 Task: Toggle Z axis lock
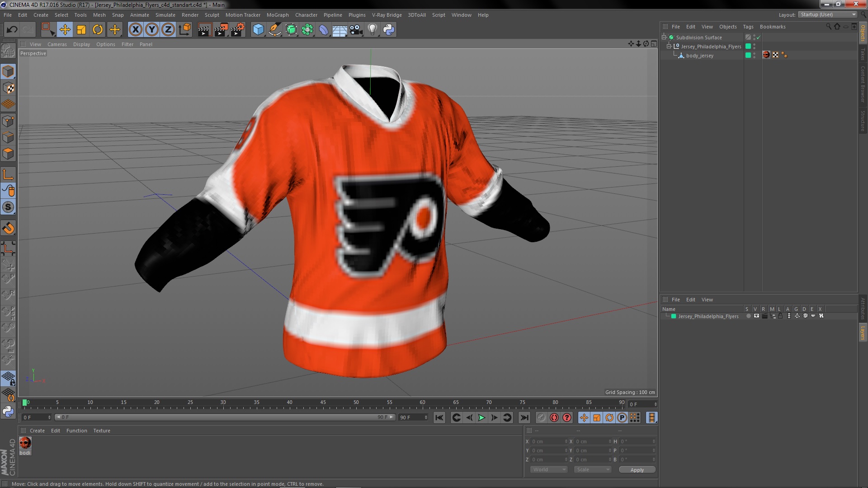coord(168,30)
